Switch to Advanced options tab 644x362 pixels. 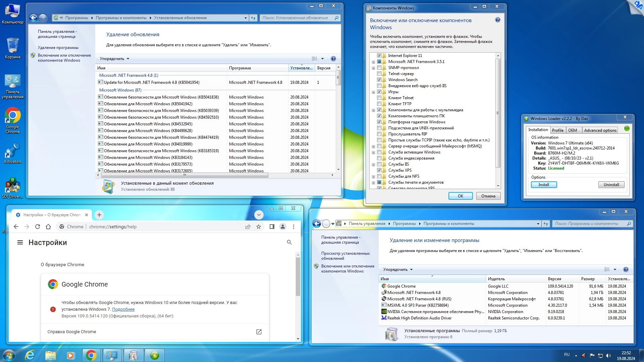pyautogui.click(x=600, y=130)
